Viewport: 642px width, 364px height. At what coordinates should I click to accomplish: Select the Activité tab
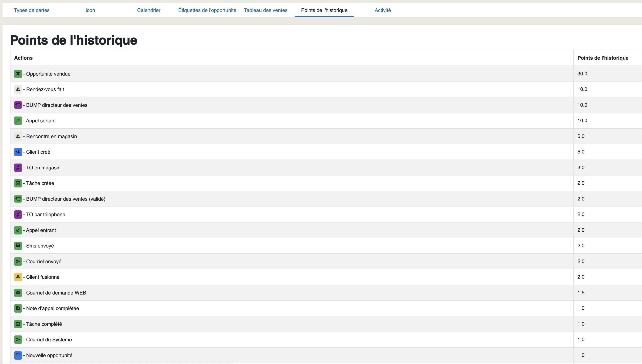[x=383, y=10]
